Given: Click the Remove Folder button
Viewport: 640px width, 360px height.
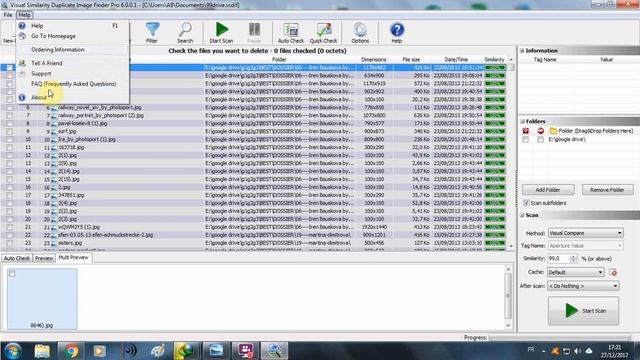Looking at the screenshot, I should point(607,190).
